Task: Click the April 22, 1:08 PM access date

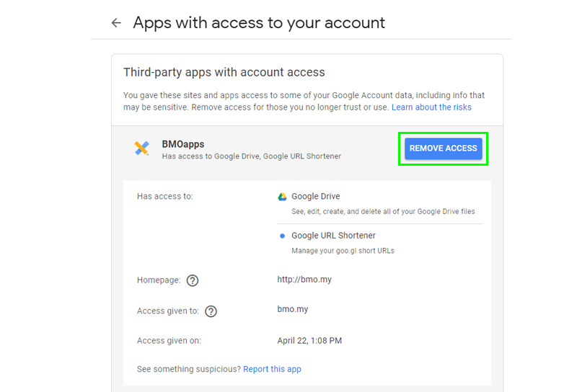Action: coord(309,341)
